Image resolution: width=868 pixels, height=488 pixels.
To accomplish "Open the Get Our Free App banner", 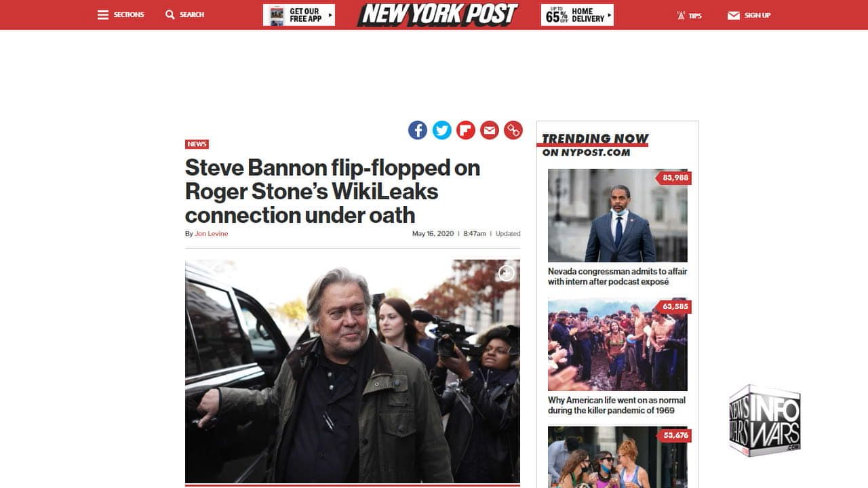I will [299, 15].
